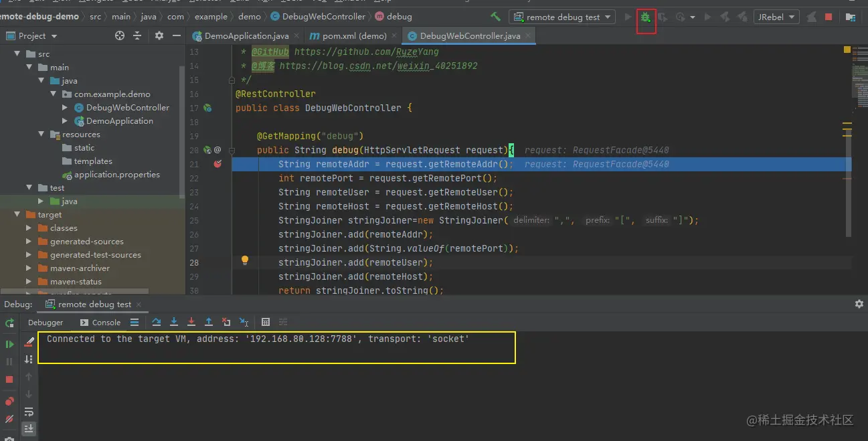Open the JRebel dropdown
Viewport: 868px width, 441px height.
776,17
